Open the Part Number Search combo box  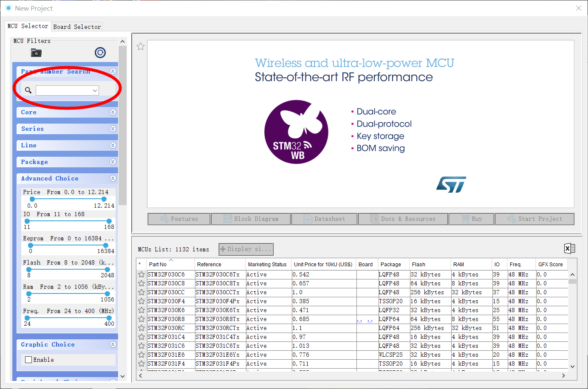pyautogui.click(x=67, y=90)
